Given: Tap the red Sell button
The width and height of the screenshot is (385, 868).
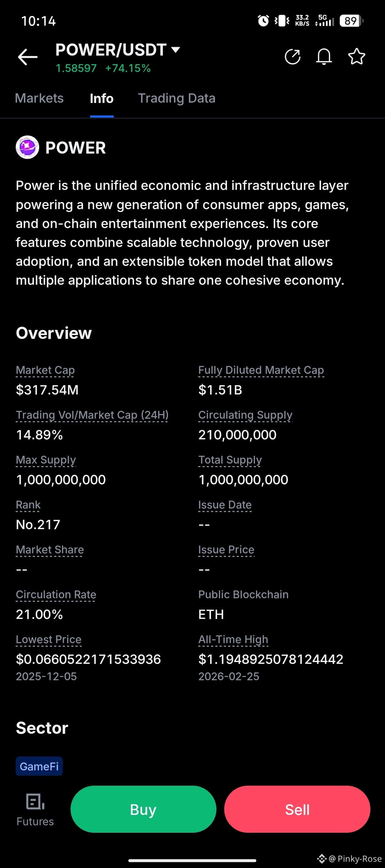Looking at the screenshot, I should click(297, 809).
